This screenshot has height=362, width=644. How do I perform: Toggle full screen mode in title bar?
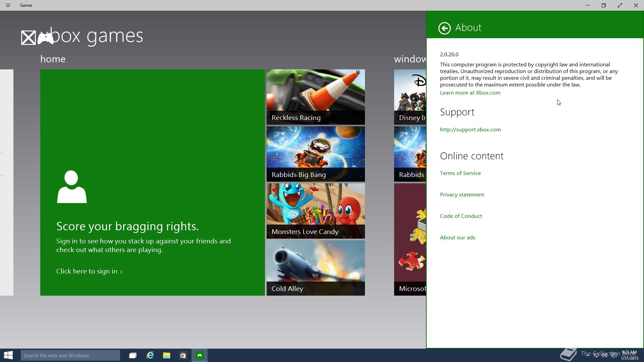click(x=620, y=5)
